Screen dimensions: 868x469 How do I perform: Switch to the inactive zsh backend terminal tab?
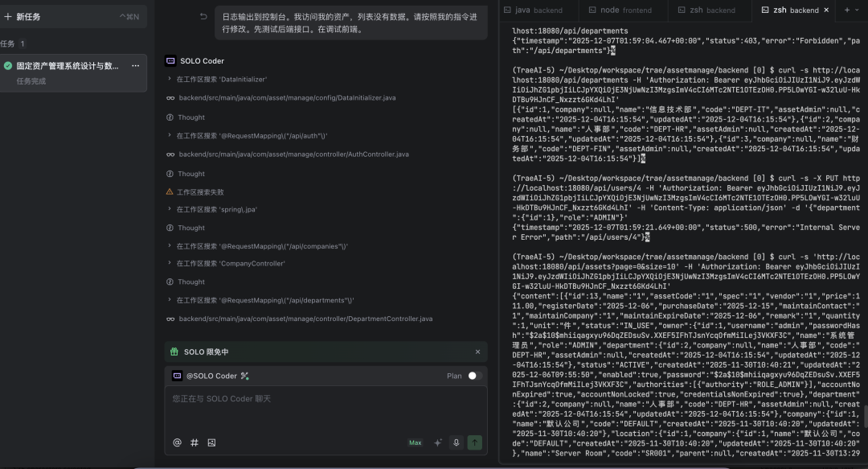708,10
